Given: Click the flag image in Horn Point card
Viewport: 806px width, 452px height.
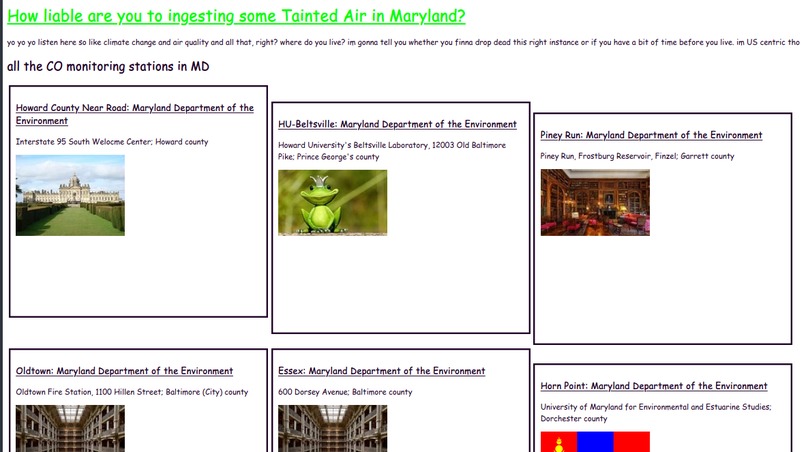Looking at the screenshot, I should [595, 442].
